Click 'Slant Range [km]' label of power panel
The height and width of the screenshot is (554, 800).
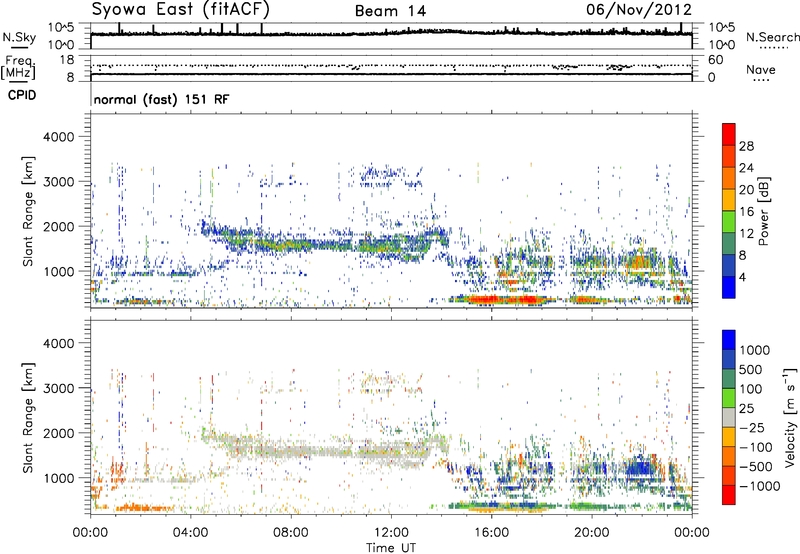28,211
